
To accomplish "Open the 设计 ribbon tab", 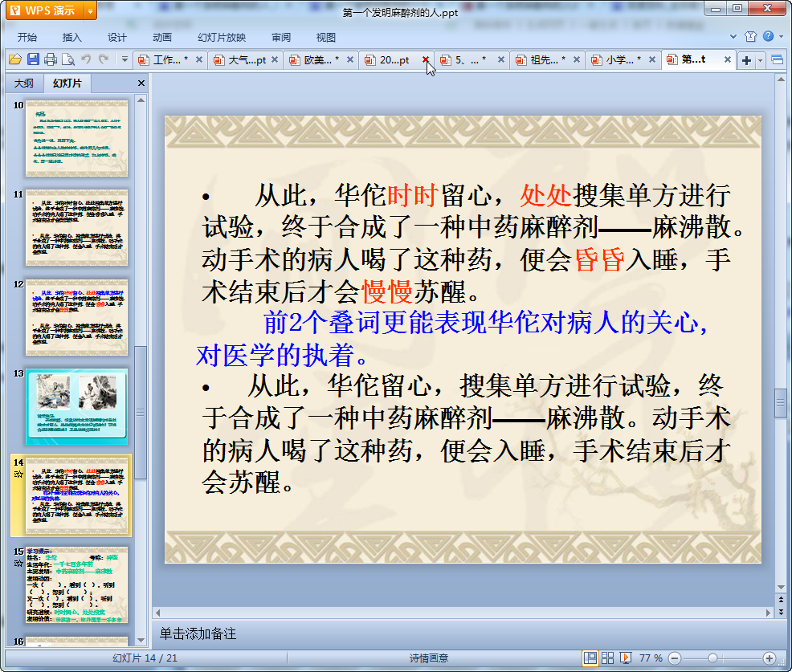I will click(116, 38).
